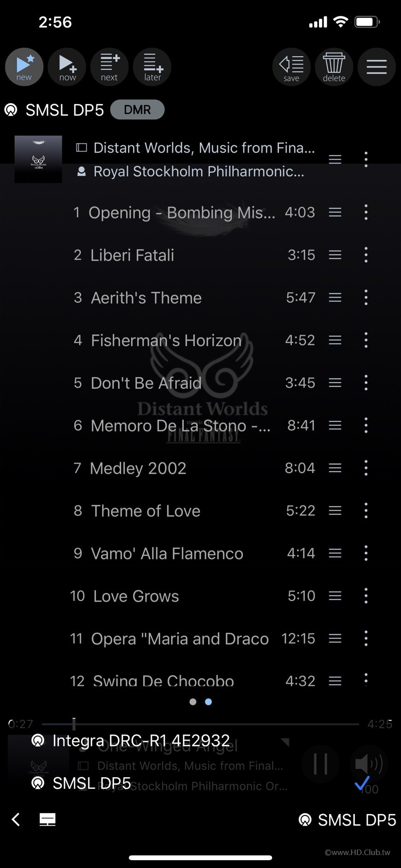Click the playback progress slider
Image resolution: width=401 pixels, height=868 pixels.
click(200, 724)
